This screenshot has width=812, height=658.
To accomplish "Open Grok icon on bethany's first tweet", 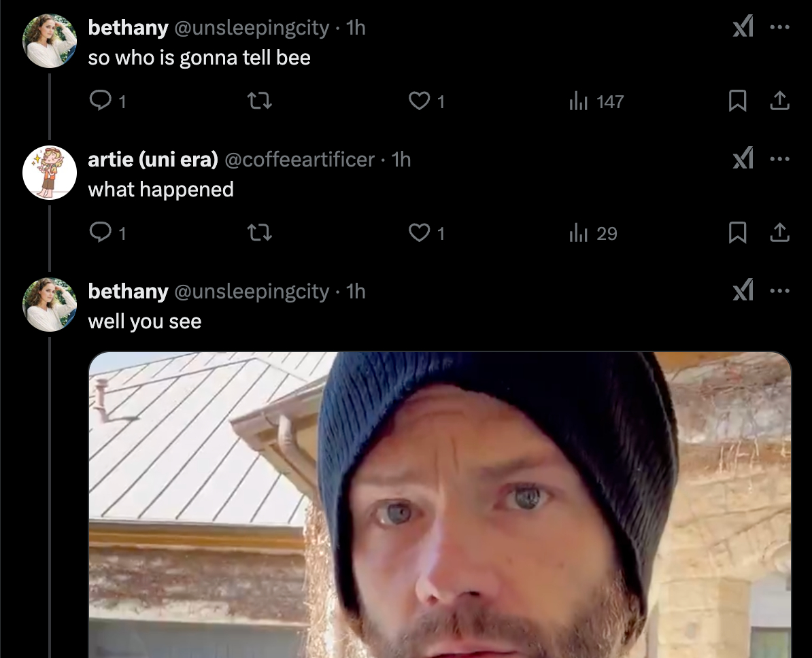I will (x=743, y=28).
